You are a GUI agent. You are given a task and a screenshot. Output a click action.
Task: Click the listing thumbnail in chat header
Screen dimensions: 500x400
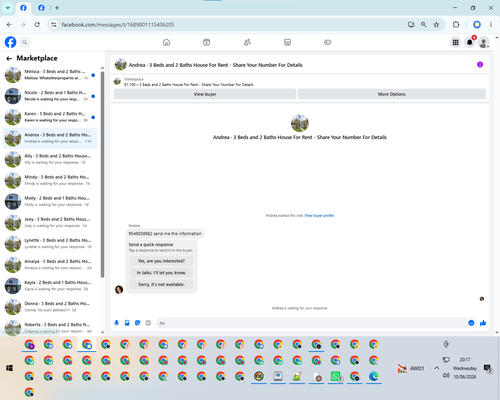tap(120, 65)
